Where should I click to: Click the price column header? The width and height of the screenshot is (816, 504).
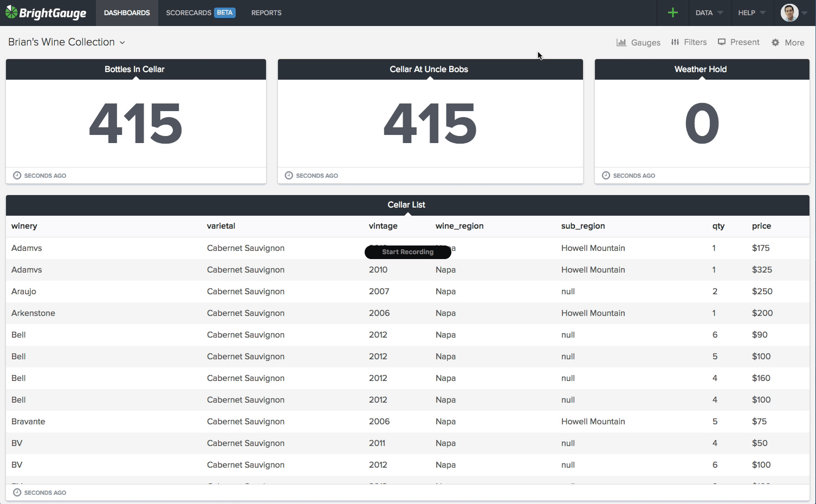coord(761,226)
